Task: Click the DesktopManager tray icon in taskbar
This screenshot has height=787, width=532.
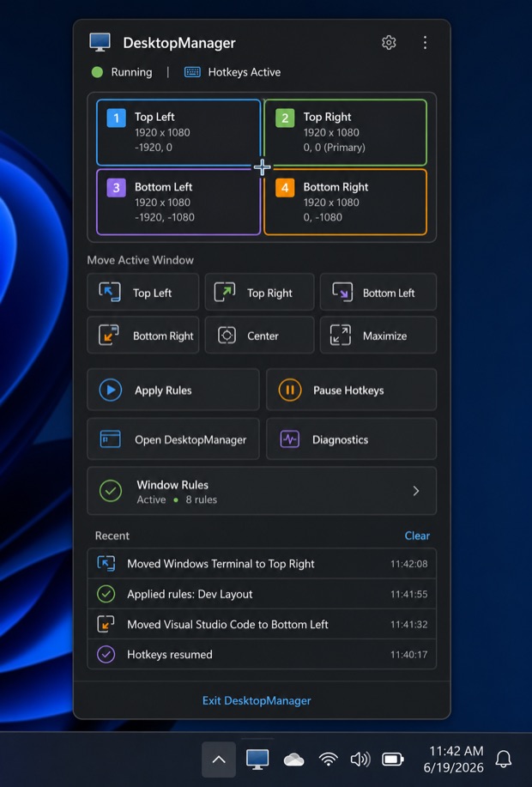Action: [257, 760]
